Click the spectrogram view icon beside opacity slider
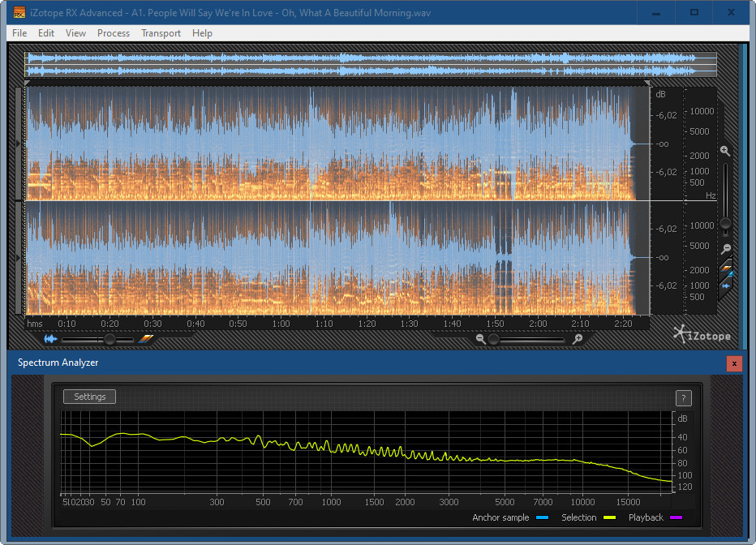Image resolution: width=756 pixels, height=545 pixels. pos(146,339)
